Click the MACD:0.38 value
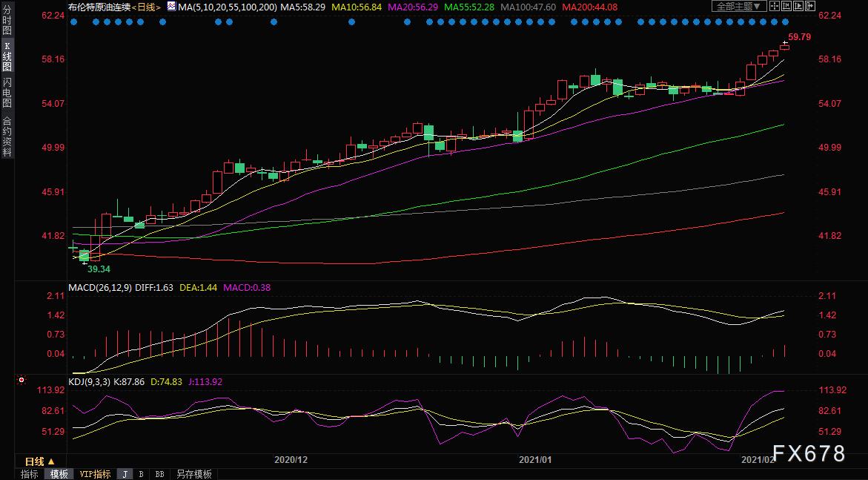This screenshot has width=868, height=480. click(x=246, y=288)
